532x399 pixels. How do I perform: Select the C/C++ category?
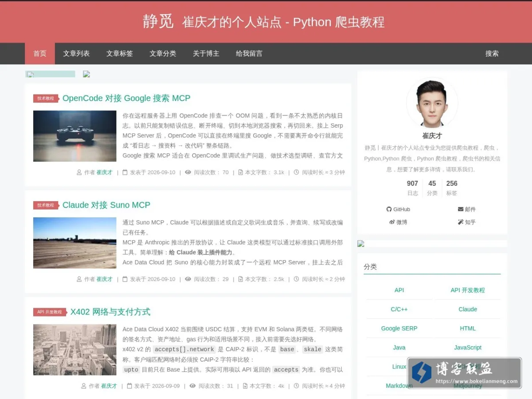(399, 309)
